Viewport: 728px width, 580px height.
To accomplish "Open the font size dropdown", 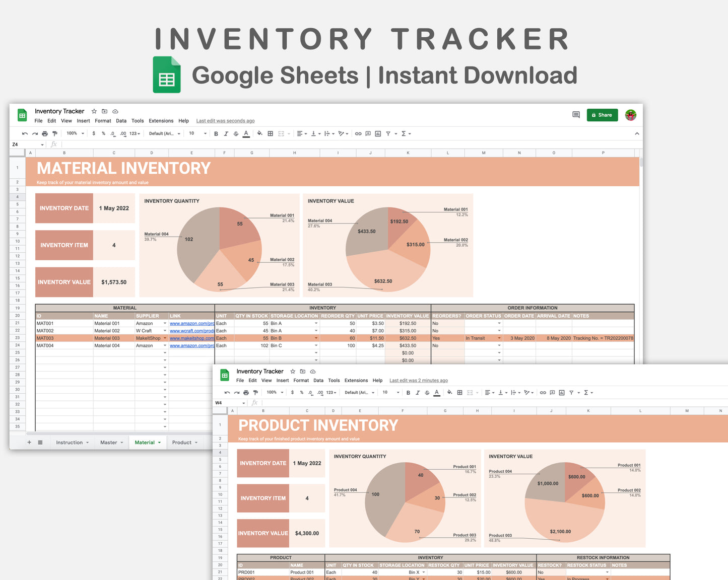I will (197, 133).
